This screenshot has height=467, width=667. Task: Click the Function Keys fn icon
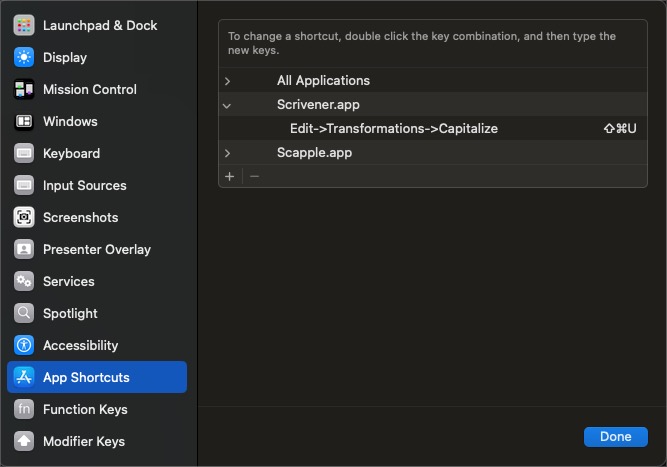24,410
